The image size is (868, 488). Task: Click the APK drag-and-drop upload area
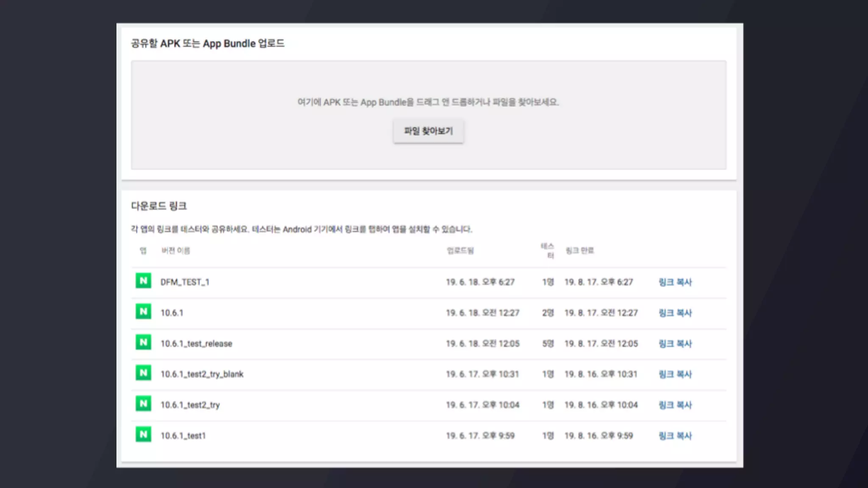428,85
